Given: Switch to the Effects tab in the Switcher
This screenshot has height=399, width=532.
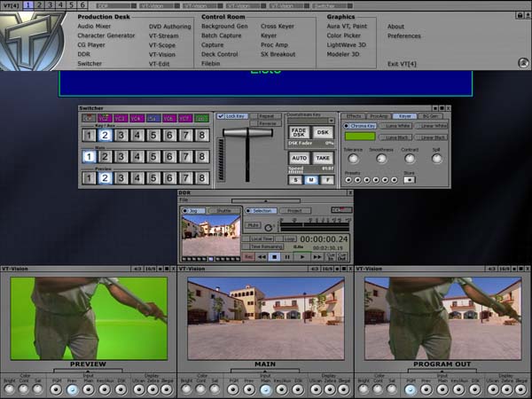Looking at the screenshot, I should tap(354, 116).
